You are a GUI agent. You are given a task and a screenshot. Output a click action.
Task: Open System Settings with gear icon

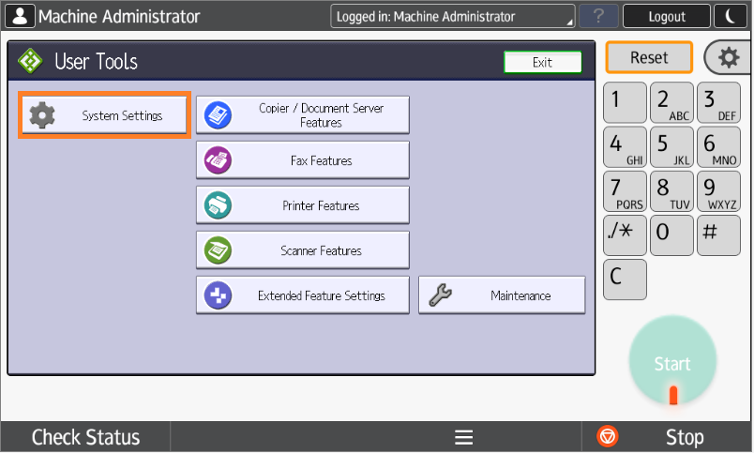pyautogui.click(x=104, y=116)
